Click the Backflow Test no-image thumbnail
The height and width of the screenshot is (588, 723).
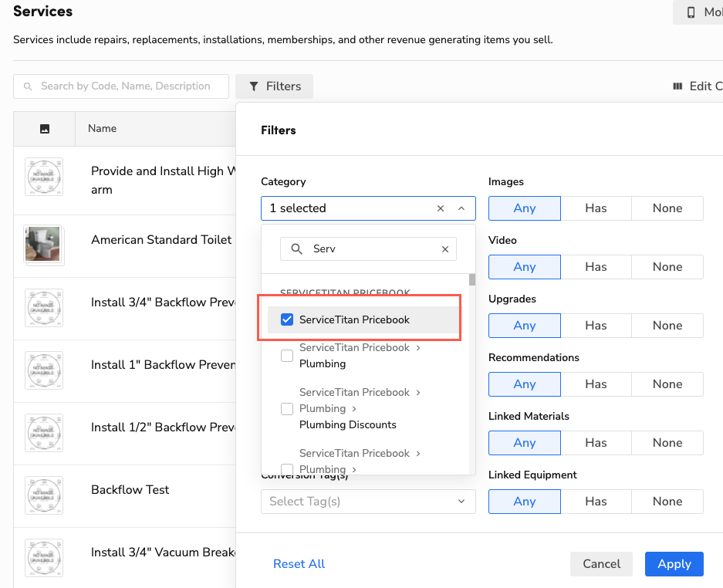pos(44,495)
